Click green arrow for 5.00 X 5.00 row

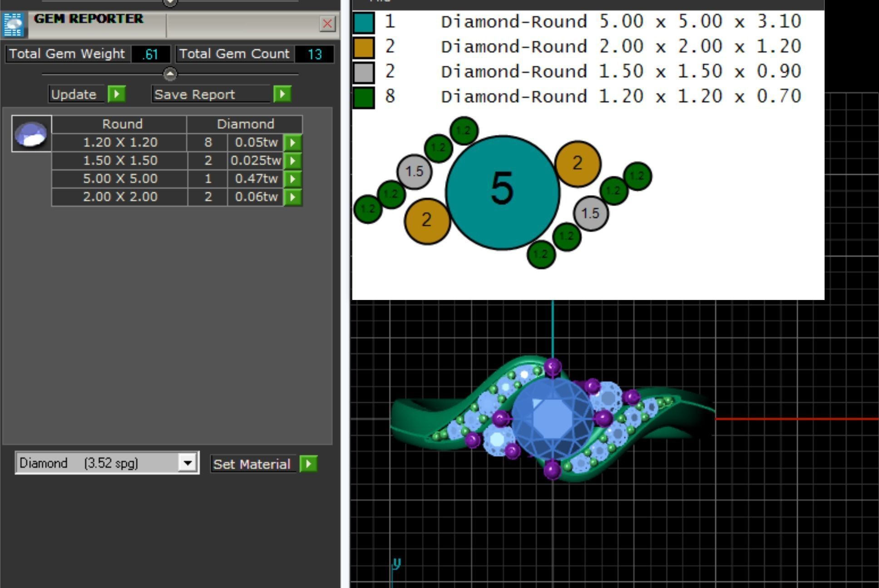tap(292, 179)
